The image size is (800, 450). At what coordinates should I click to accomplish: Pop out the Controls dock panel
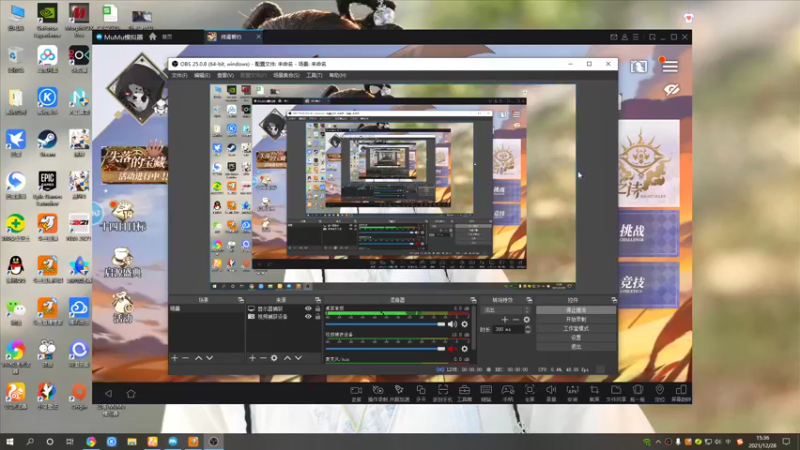tap(614, 300)
